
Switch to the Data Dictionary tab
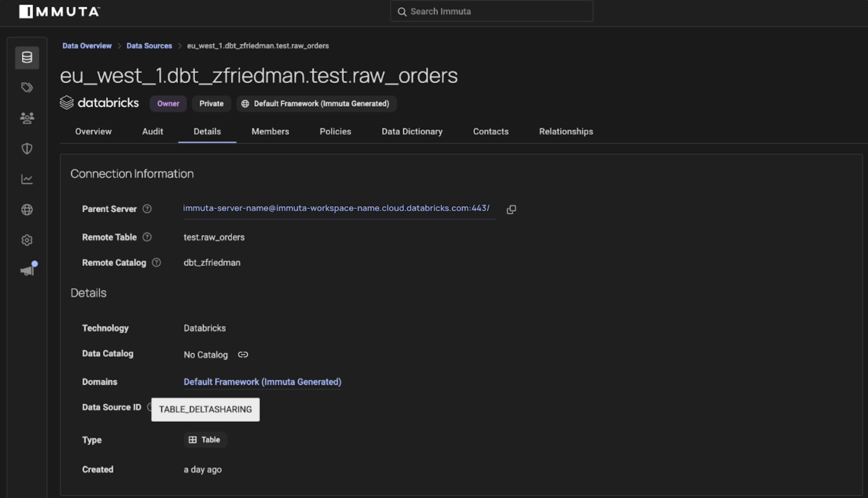(411, 132)
